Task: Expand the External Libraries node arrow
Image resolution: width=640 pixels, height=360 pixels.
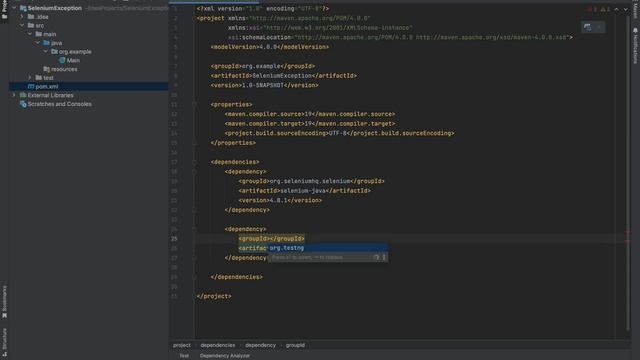Action: [x=14, y=95]
